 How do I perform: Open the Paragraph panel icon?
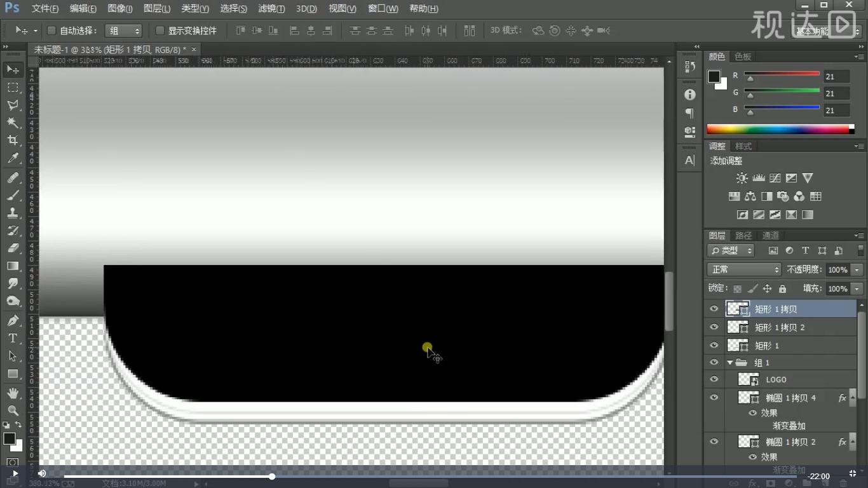click(690, 113)
